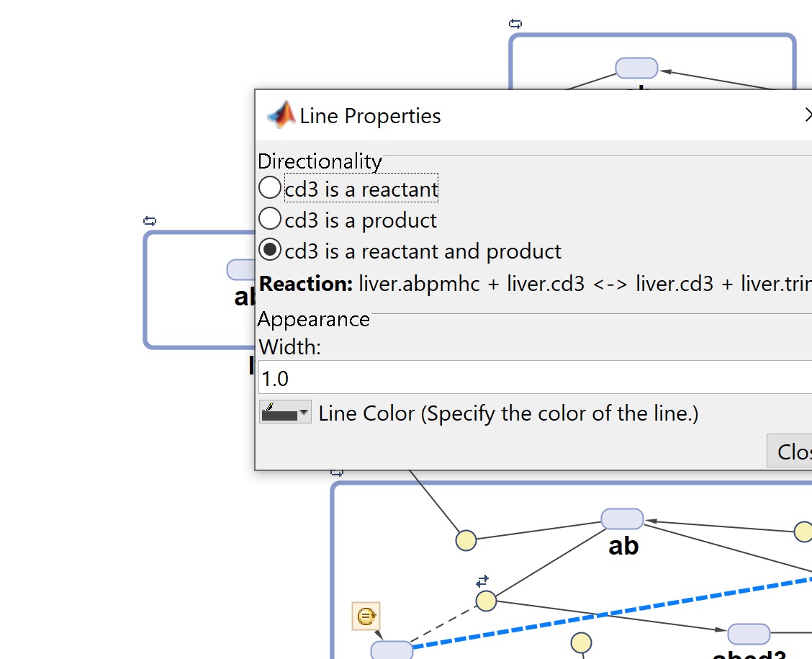Choose the 'cd3 is a product' option
This screenshot has width=812, height=659.
(x=270, y=219)
